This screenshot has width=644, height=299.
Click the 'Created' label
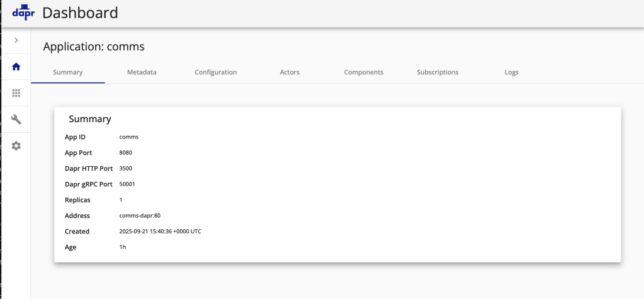(x=77, y=232)
